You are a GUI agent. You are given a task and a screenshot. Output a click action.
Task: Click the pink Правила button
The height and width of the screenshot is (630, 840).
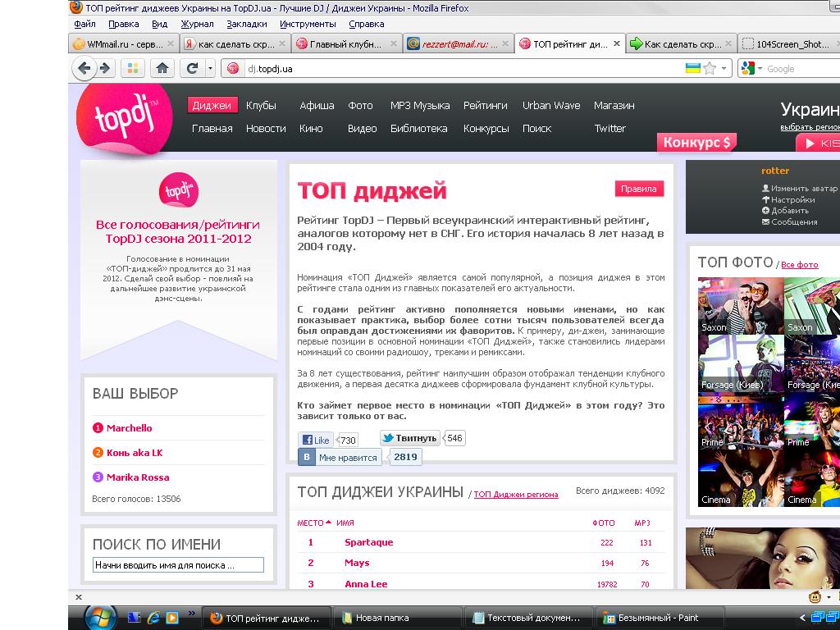638,189
